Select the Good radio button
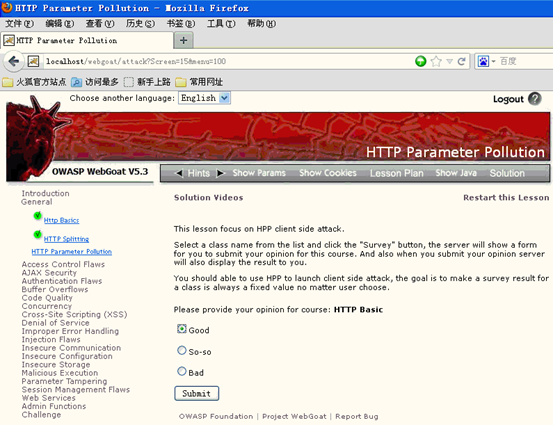553x425 pixels. [182, 329]
